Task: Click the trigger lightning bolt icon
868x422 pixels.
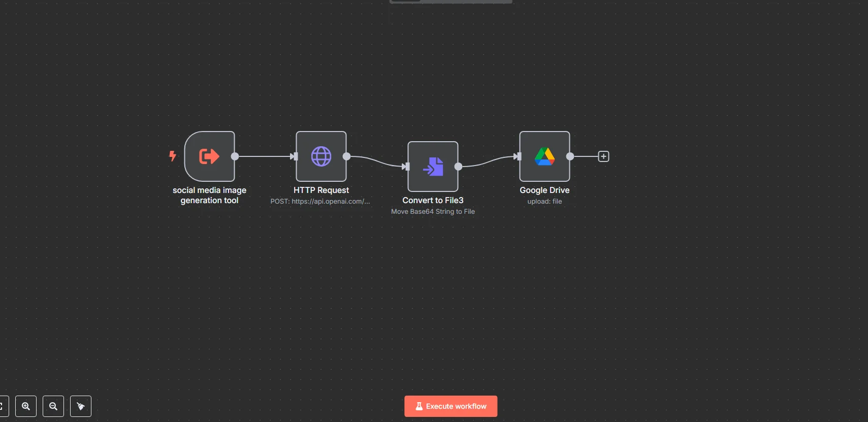Action: click(x=173, y=156)
